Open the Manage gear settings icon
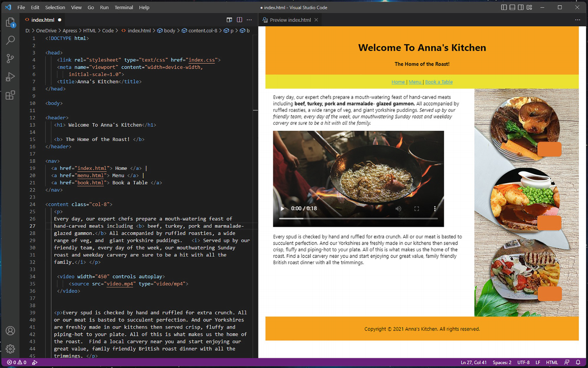 pos(10,349)
